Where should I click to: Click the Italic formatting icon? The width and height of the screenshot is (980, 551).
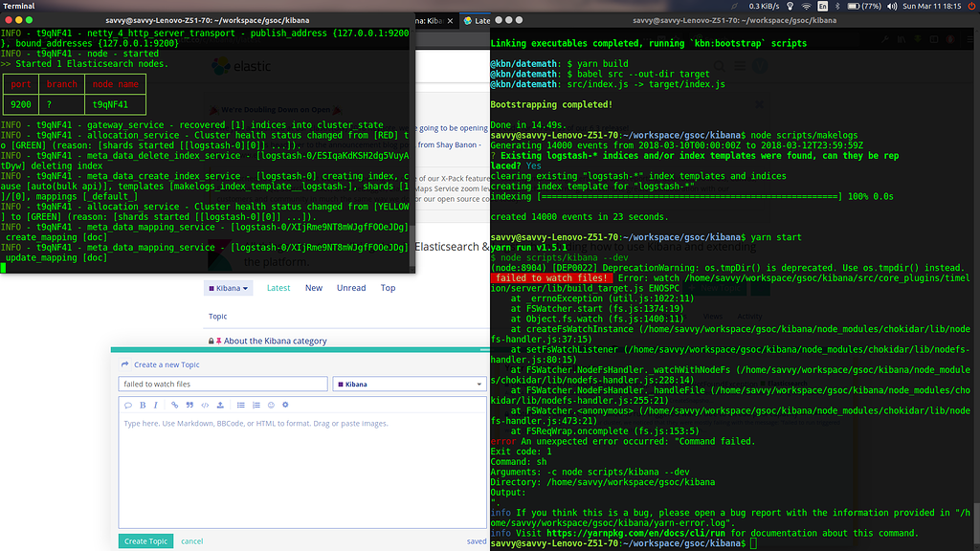(x=158, y=406)
